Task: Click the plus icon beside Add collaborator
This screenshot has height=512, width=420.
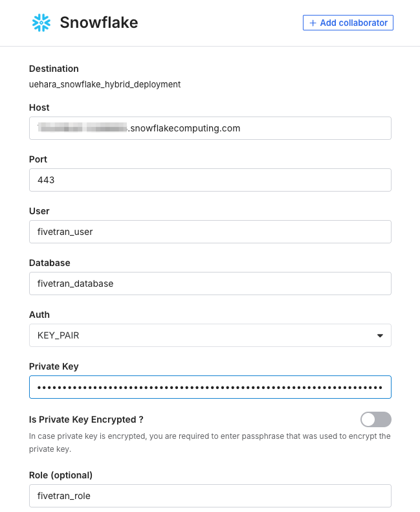Action: click(313, 23)
